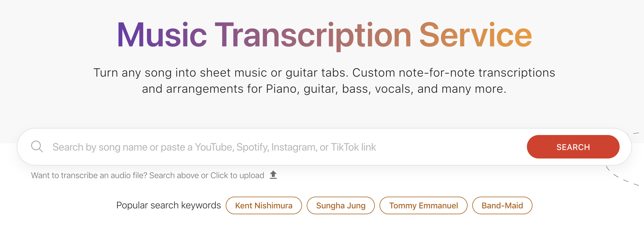The height and width of the screenshot is (226, 644).
Task: Click 'Want to transcribe an audio file?' text
Action: [89, 175]
